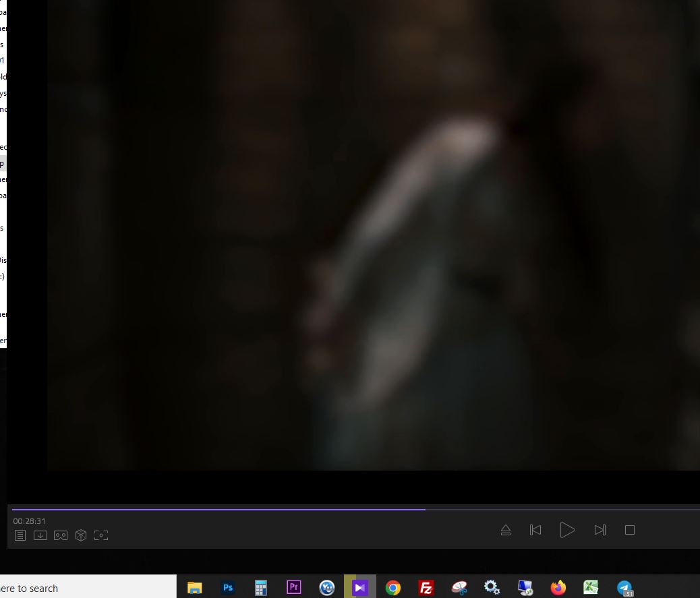Viewport: 700px width, 598px height.
Task: Click the download video icon
Action: coord(40,535)
